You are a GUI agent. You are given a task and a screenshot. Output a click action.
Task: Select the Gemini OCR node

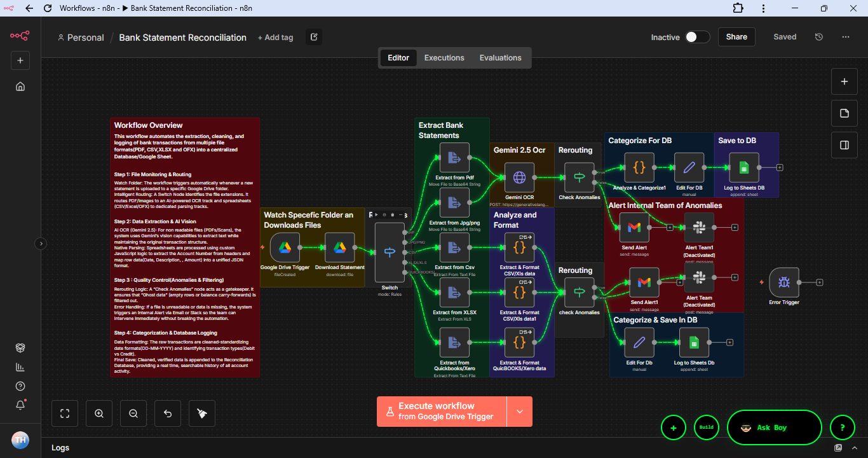pos(519,177)
